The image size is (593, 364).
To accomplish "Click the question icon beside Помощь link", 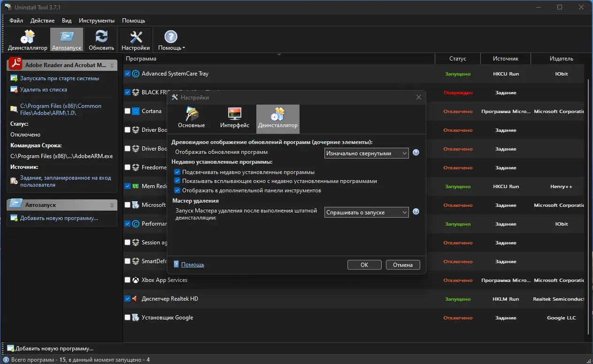I will click(x=176, y=265).
